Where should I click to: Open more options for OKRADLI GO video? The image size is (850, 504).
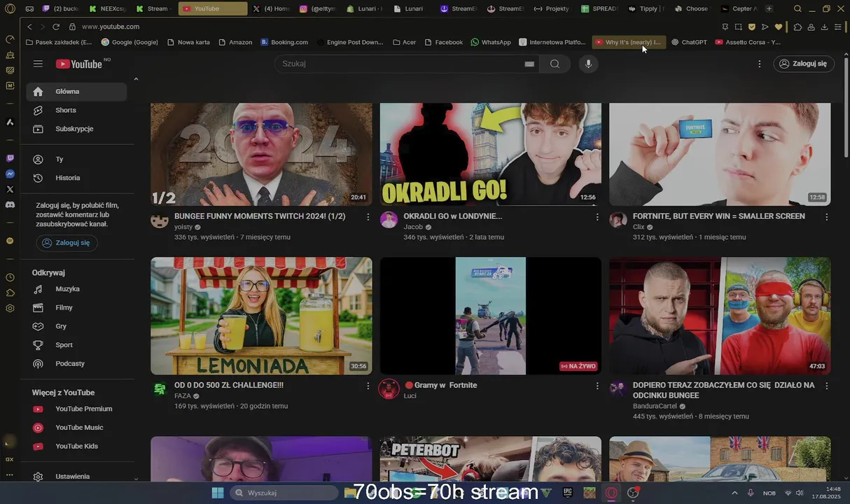[597, 217]
